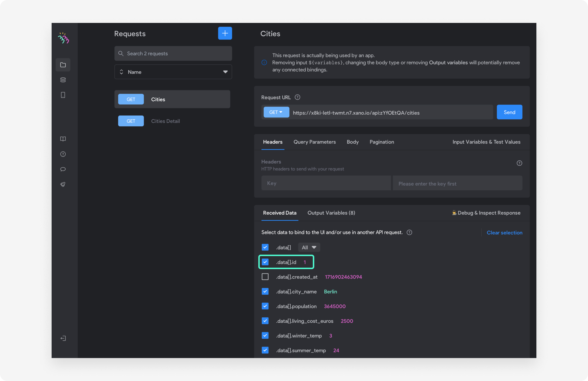Expand the All dropdown beside .data[]
Screen dimensions: 588x381
pyautogui.click(x=309, y=247)
